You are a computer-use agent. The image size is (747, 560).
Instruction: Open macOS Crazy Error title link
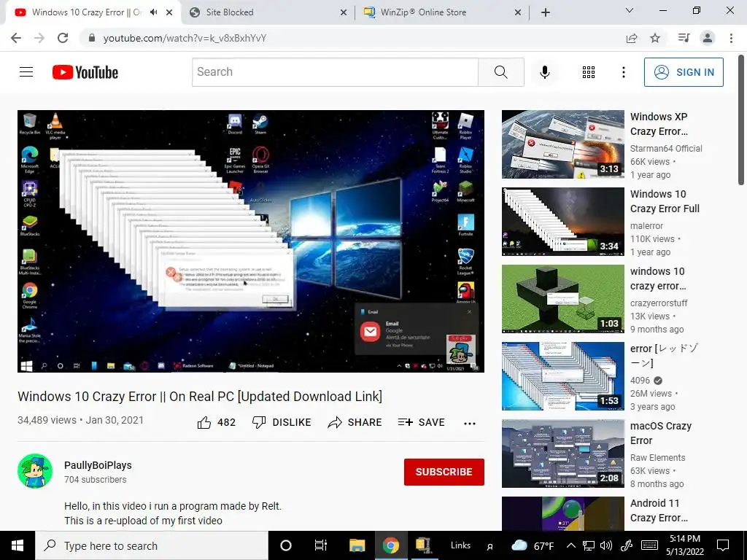point(661,433)
